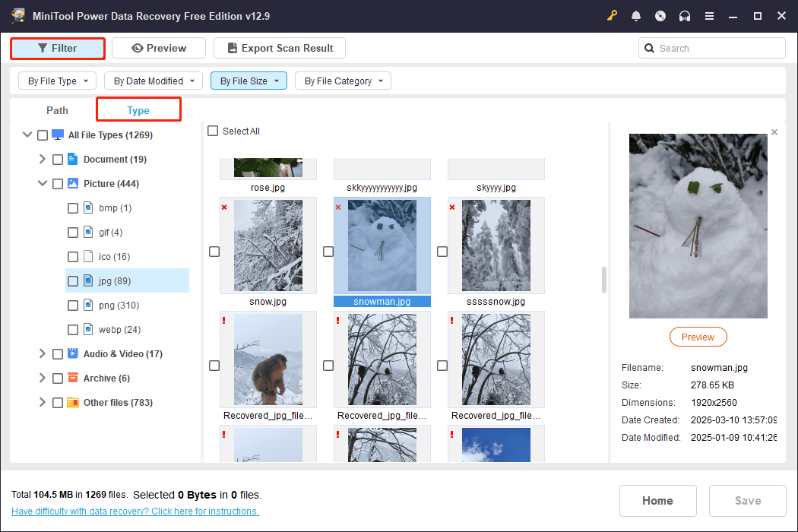The image size is (798, 532).
Task: Click the thumbnail list vertical scrollbar
Action: tap(604, 280)
